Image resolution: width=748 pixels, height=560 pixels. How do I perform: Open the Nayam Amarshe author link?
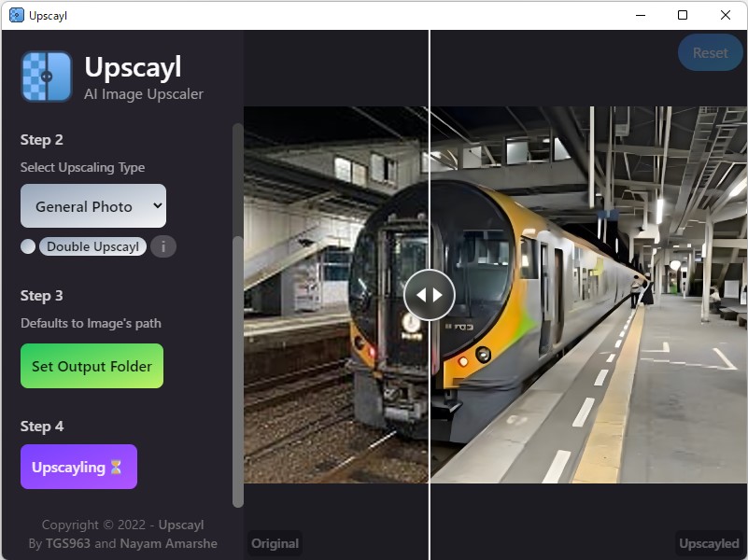[x=168, y=543]
